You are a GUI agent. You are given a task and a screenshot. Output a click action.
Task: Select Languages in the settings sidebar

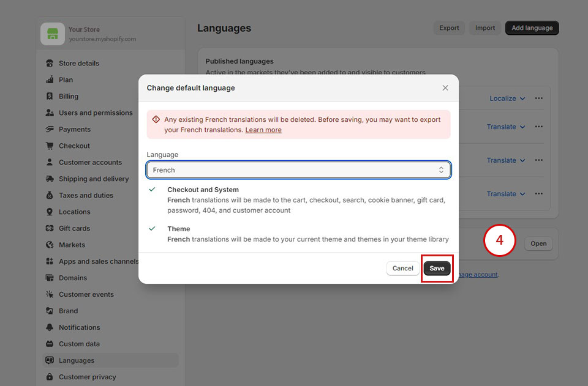coord(77,360)
